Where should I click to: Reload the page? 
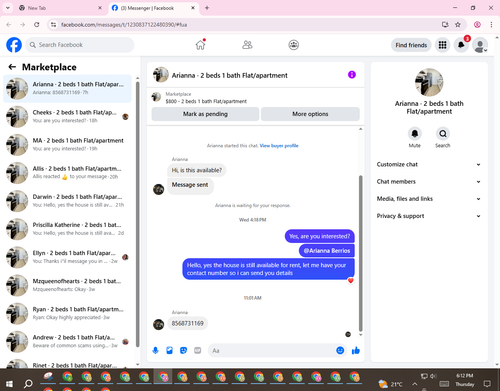click(x=37, y=24)
